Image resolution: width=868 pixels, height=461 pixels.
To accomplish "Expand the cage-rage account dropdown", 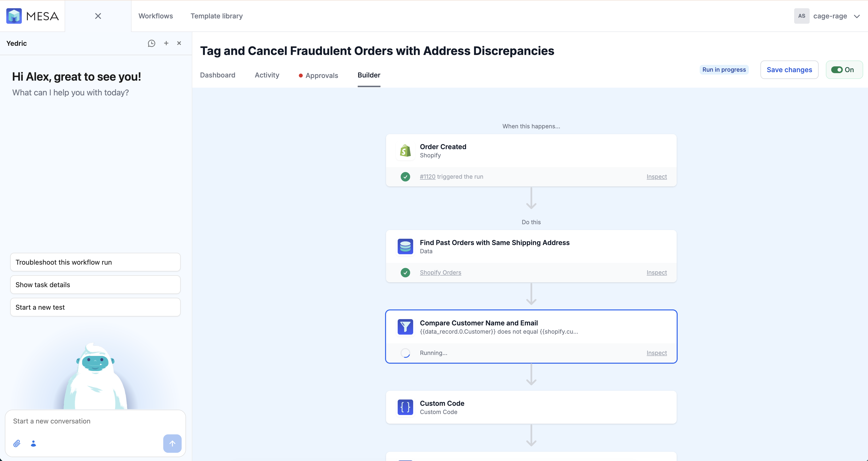I will coord(857,16).
